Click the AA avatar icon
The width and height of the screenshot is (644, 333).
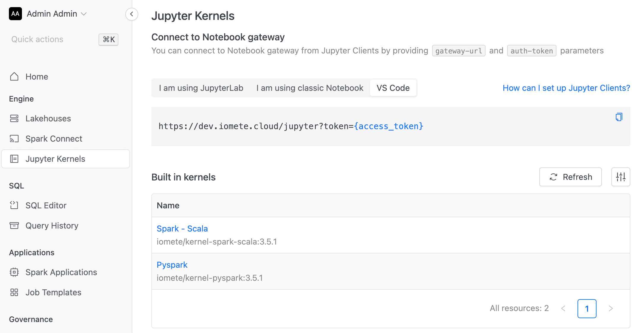[x=15, y=14]
